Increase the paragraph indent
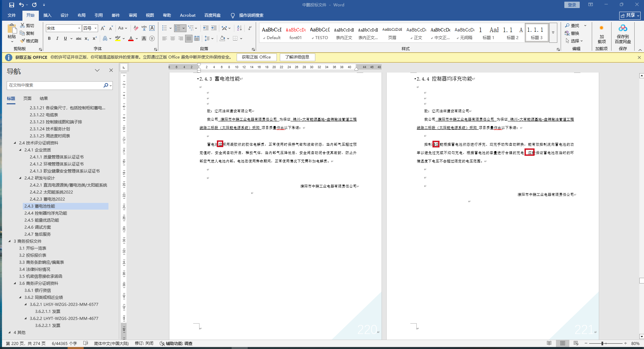This screenshot has width=644, height=349. click(x=214, y=28)
